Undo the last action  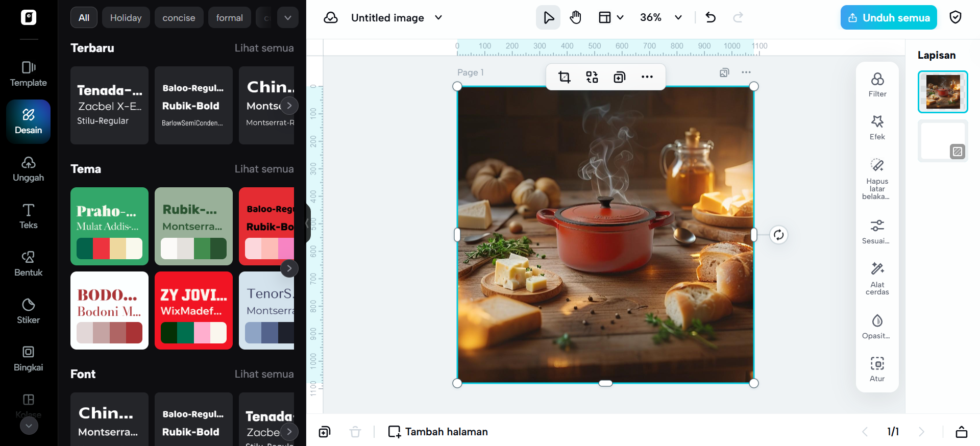click(x=710, y=18)
